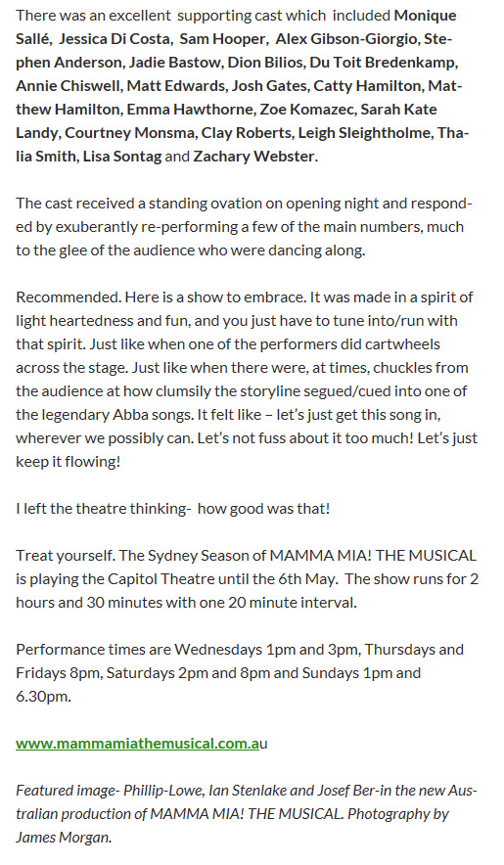
Task: Click the word 'Recommended.' starting the paragraph
Action: click(x=68, y=296)
